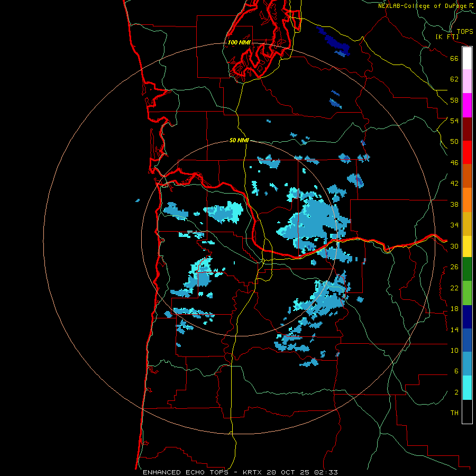Viewport: 476px width, 476px height.
Task: Click the orange 42 kft legend color
Action: [x=467, y=200]
